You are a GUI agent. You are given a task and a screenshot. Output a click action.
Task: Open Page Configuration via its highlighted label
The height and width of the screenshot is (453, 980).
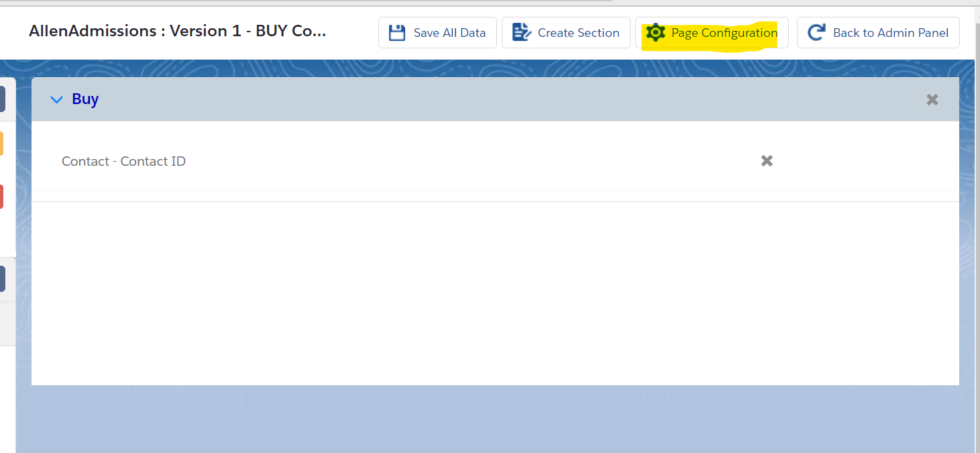click(724, 33)
